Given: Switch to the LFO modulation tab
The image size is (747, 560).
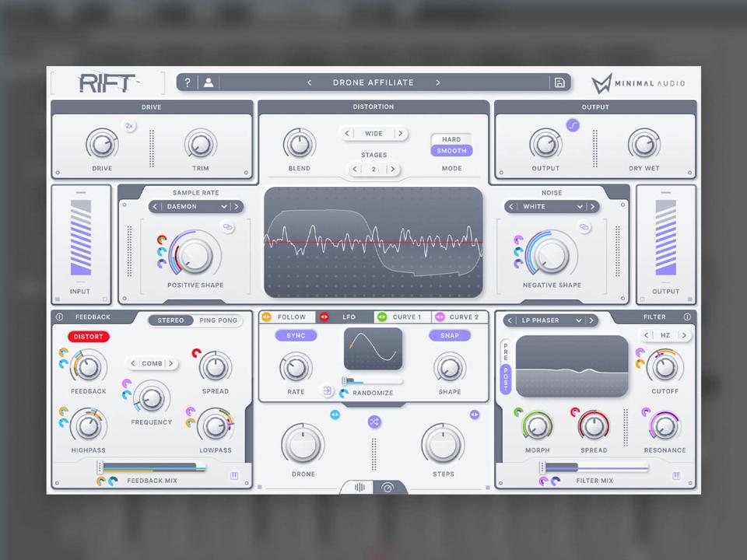Looking at the screenshot, I should click(x=344, y=317).
